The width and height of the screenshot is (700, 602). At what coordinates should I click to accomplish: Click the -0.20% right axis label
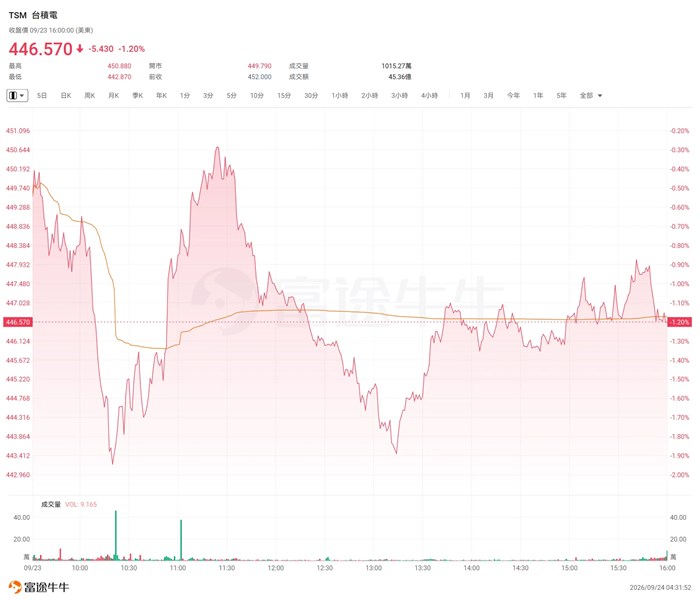coord(679,131)
